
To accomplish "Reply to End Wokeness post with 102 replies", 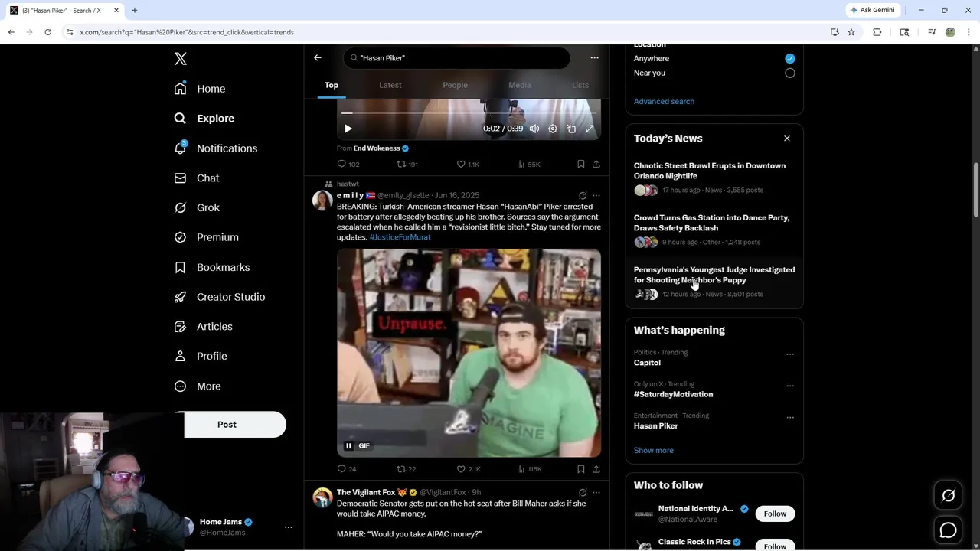I will pos(348,164).
